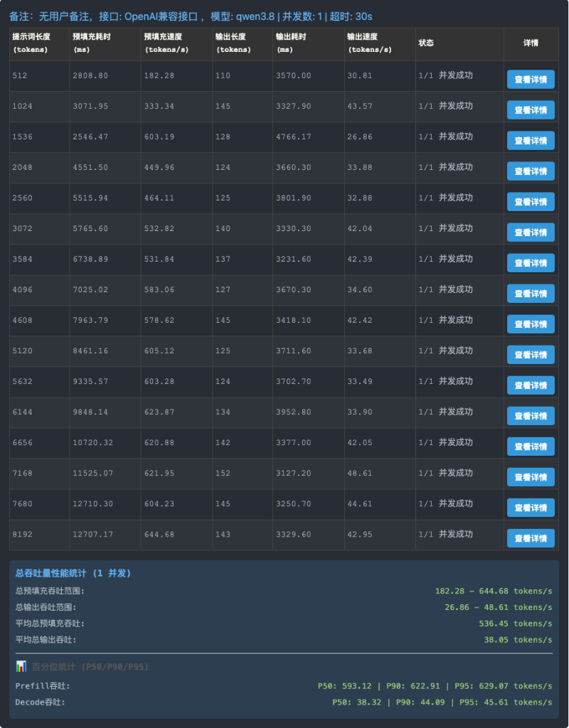Open 查看详情 for the 1024 tokens row
The height and width of the screenshot is (728, 569).
click(x=531, y=110)
